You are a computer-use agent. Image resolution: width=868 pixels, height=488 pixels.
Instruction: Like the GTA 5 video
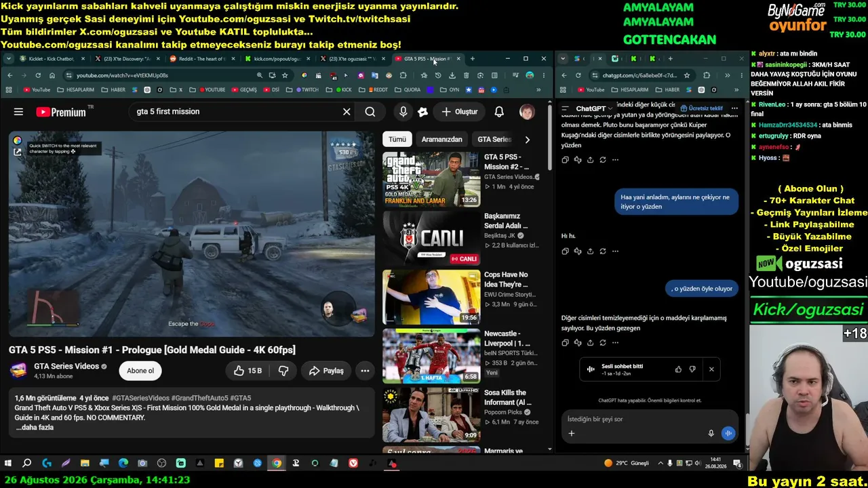247,371
